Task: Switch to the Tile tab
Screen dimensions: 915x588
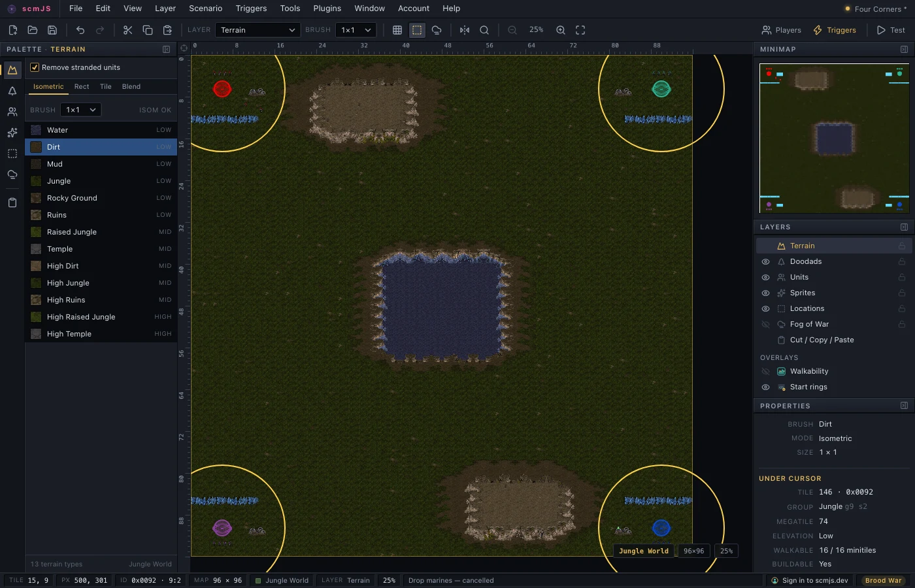Action: click(106, 86)
